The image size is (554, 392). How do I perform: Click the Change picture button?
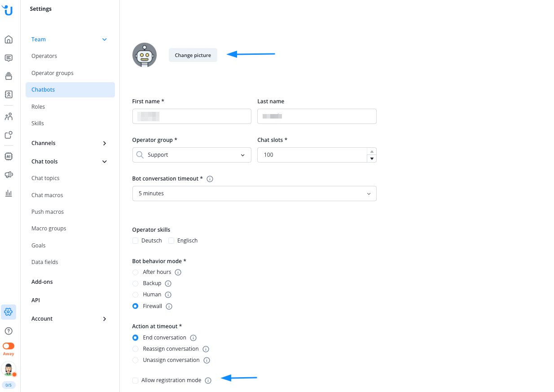tap(193, 55)
